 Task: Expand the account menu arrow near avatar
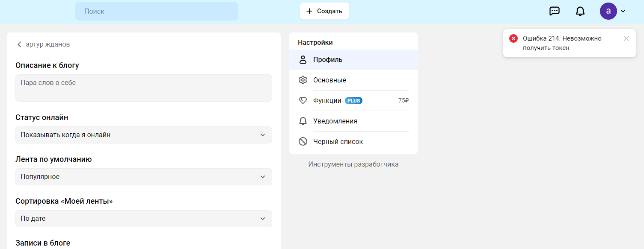tap(623, 11)
